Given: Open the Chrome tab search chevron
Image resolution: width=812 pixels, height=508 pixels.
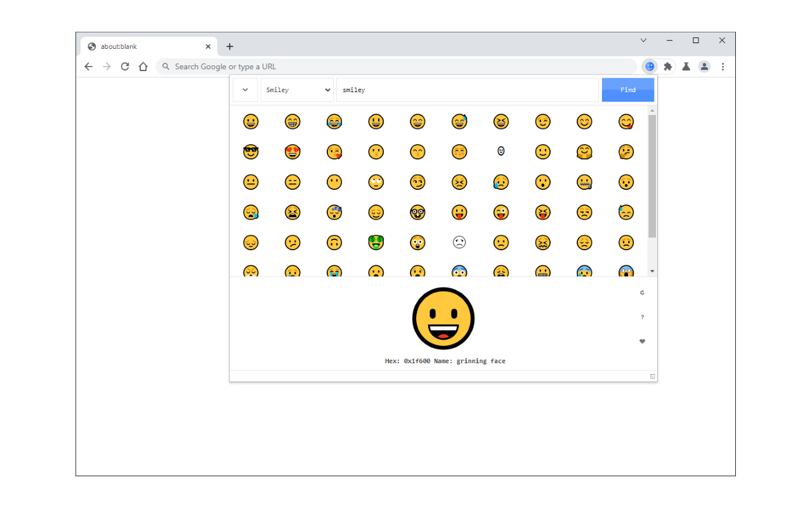Looking at the screenshot, I should pyautogui.click(x=643, y=40).
